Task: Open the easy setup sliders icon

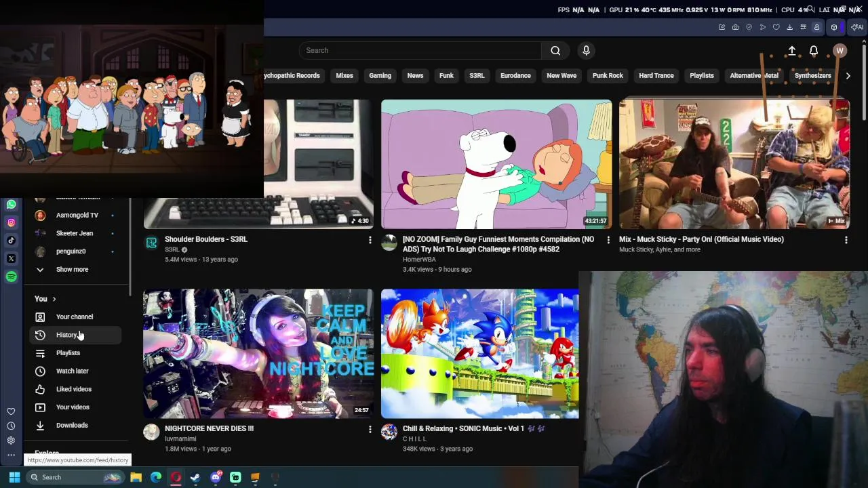Action: click(803, 27)
